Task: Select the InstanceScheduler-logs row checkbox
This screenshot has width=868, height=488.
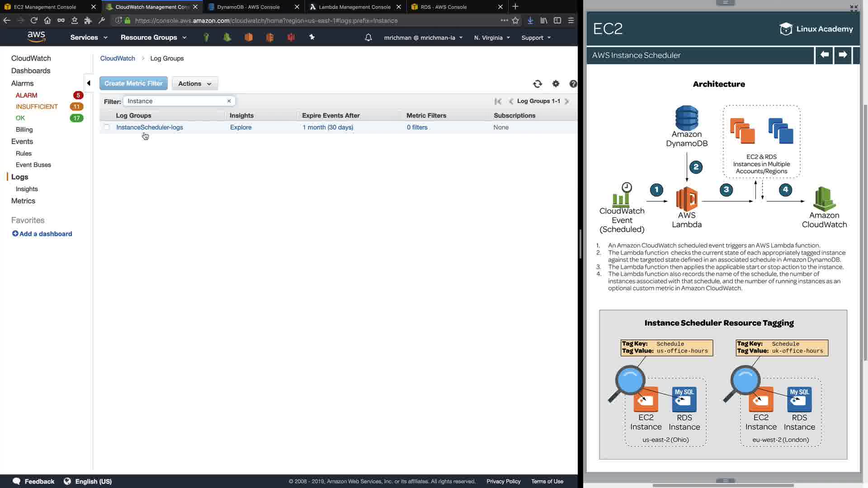Action: 107,127
